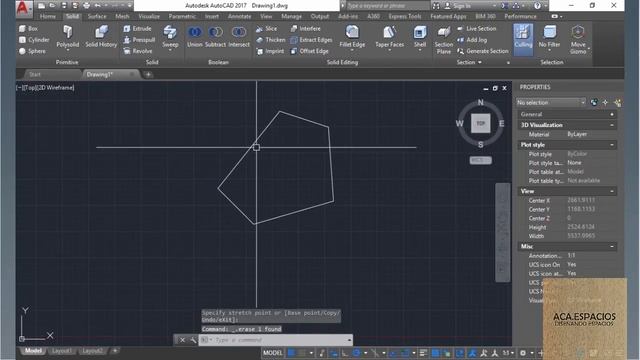Image resolution: width=640 pixels, height=360 pixels.
Task: Select the Box primitive tool
Action: point(29,29)
